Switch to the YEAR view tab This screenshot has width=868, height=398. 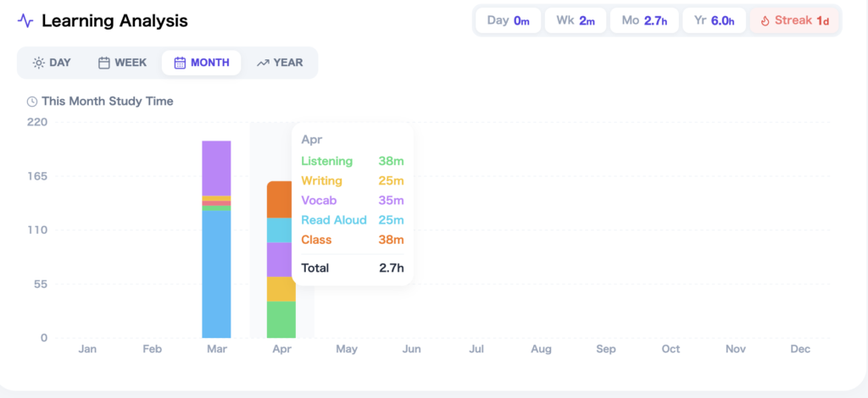click(280, 63)
